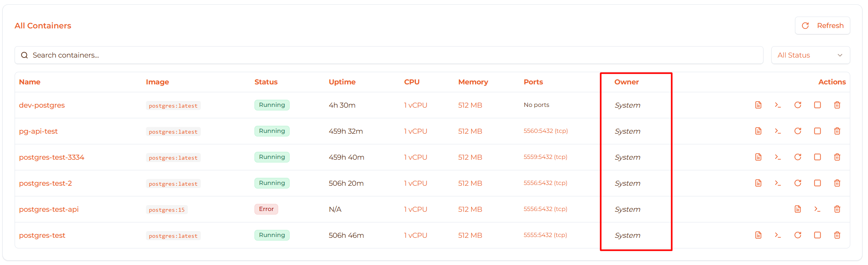Open the dev-postgres container name link
868x265 pixels.
[x=42, y=105]
